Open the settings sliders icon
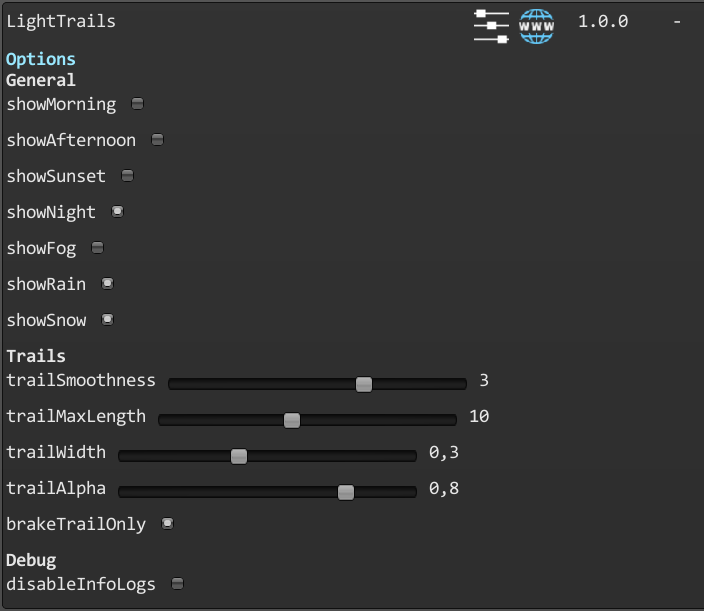This screenshot has width=704, height=611. [x=491, y=26]
